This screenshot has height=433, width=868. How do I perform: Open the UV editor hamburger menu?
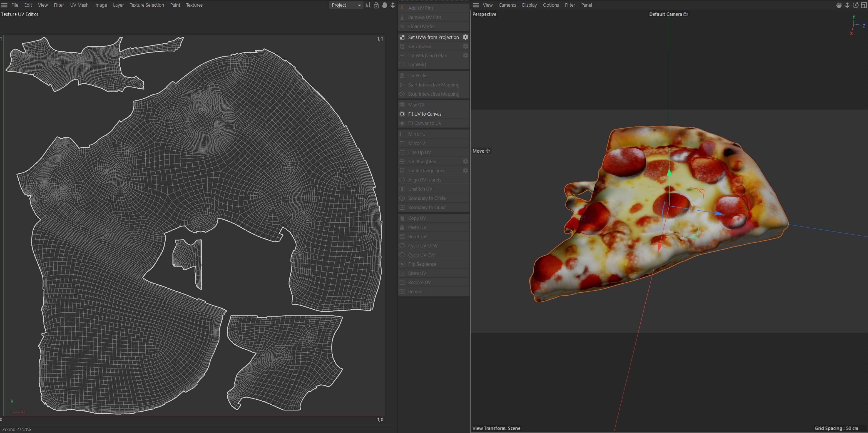[4, 5]
